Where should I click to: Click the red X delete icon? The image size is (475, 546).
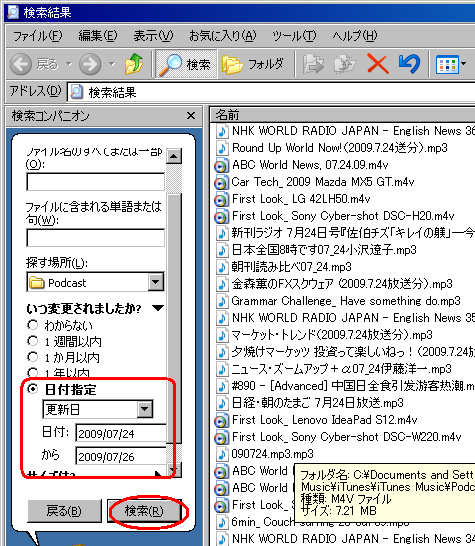click(378, 64)
